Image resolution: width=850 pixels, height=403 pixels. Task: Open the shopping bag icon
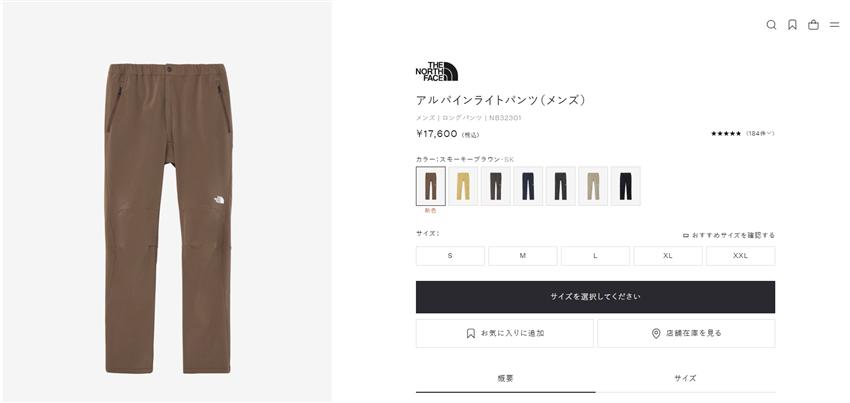click(x=813, y=25)
